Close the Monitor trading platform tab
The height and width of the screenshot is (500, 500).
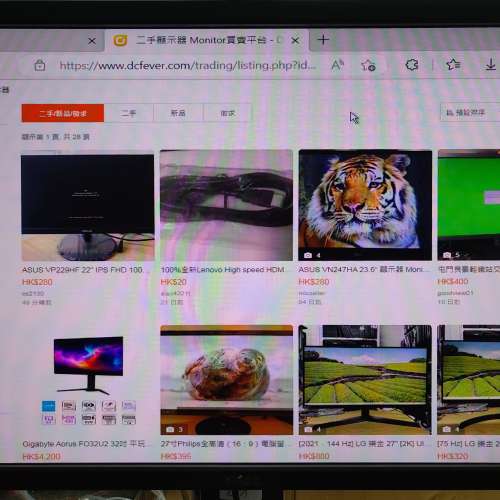295,41
